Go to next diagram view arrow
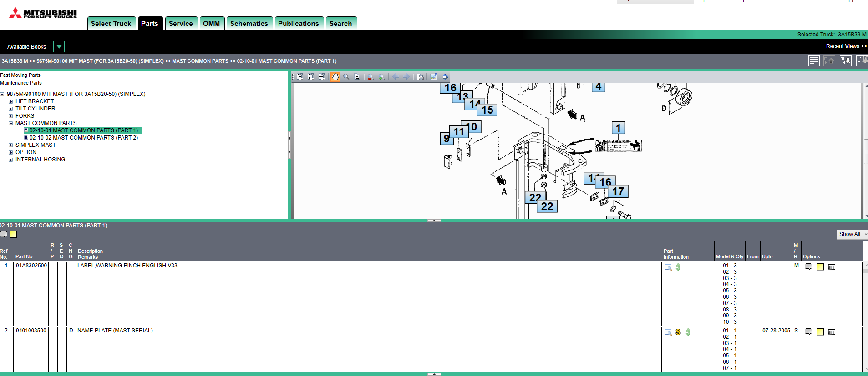 pyautogui.click(x=406, y=77)
